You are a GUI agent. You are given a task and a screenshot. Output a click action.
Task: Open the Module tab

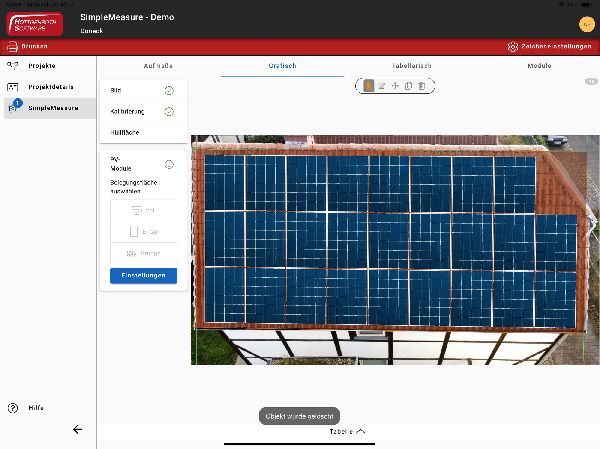tap(539, 66)
